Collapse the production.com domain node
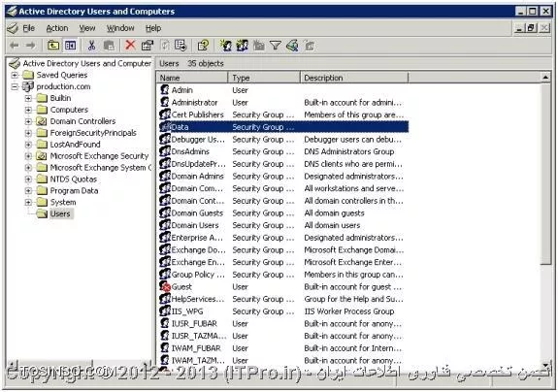The height and width of the screenshot is (392, 558). [x=15, y=86]
